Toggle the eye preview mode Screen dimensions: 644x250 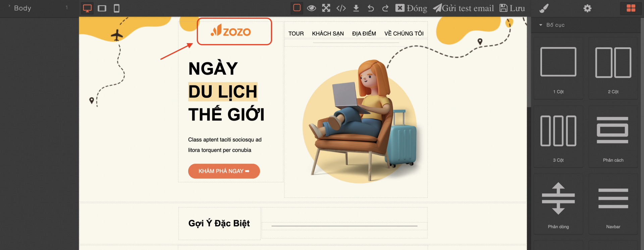tap(312, 8)
